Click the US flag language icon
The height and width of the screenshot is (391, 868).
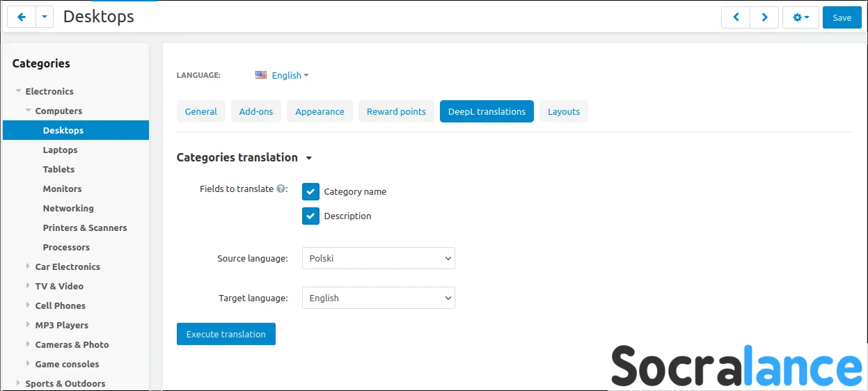click(261, 75)
